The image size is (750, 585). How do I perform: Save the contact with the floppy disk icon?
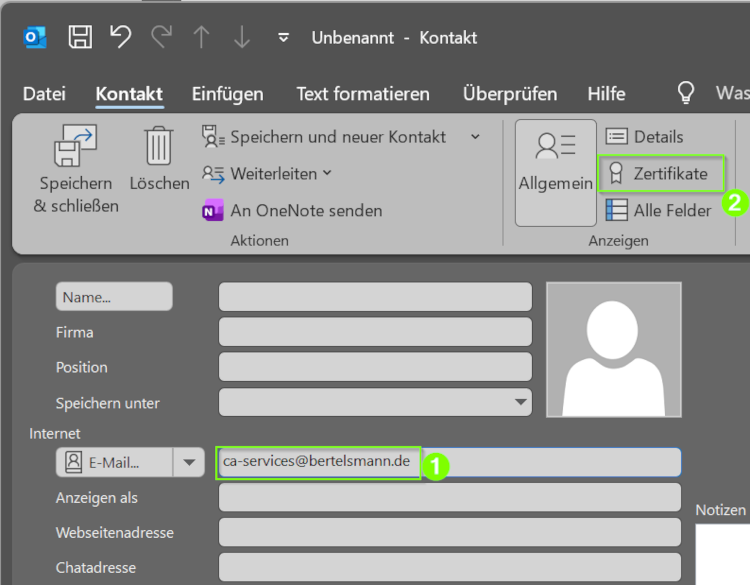click(80, 37)
